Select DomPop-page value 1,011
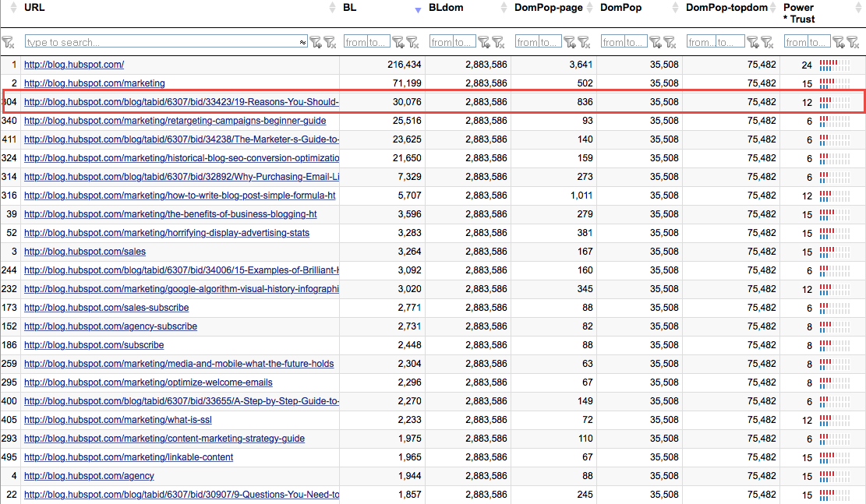The image size is (866, 504). pyautogui.click(x=581, y=196)
